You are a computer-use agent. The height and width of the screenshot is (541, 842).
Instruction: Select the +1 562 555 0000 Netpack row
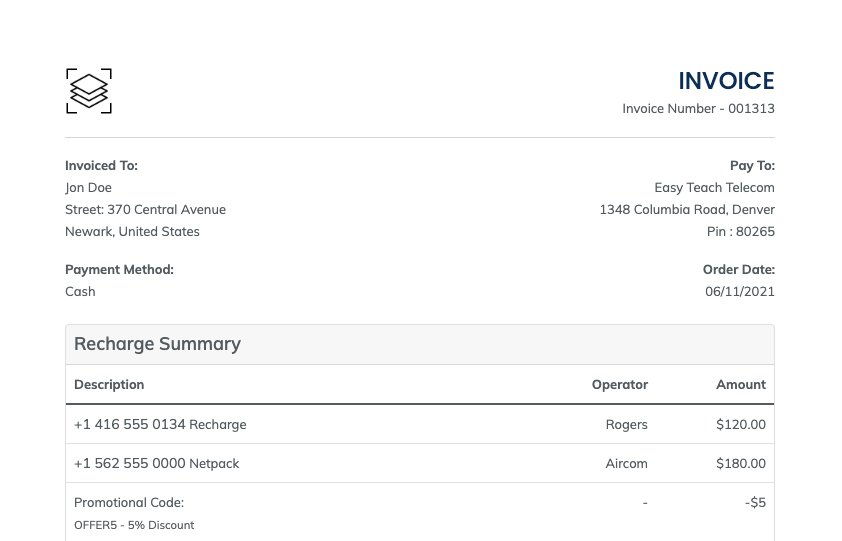coord(157,464)
